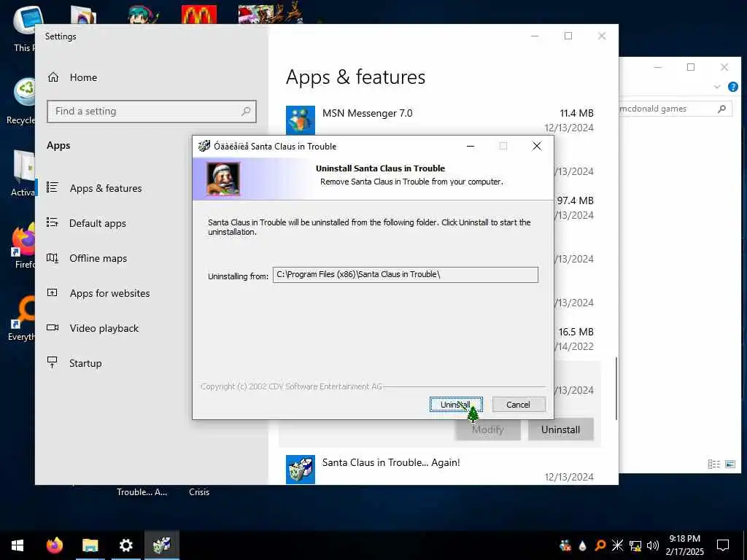
Task: Click the Default apps sidebar icon
Action: (x=53, y=222)
